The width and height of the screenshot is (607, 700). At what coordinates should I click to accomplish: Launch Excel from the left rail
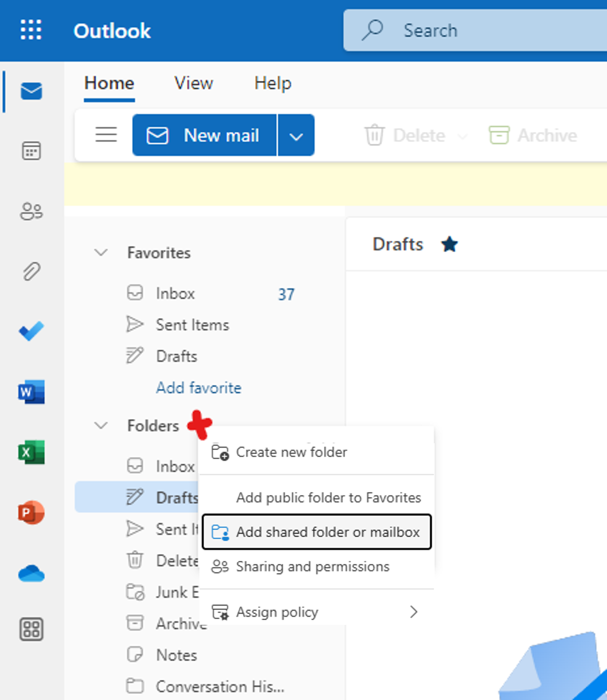pyautogui.click(x=31, y=452)
